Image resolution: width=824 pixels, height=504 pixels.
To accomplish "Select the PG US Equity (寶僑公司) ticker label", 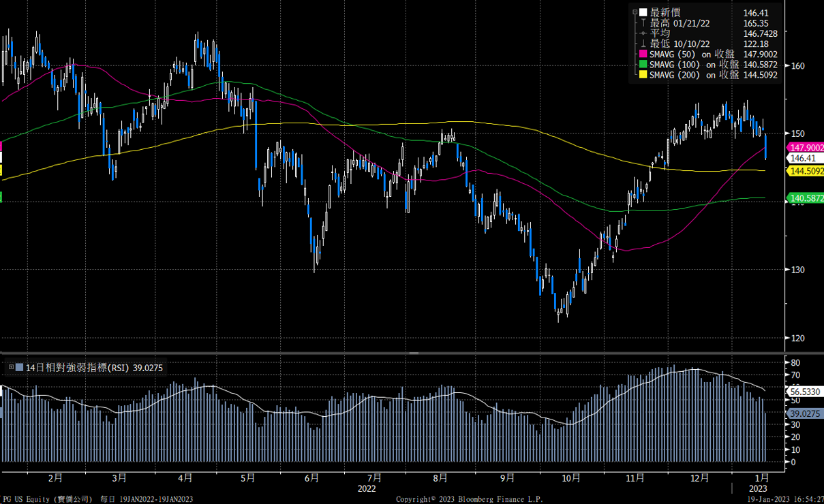I will (x=48, y=498).
